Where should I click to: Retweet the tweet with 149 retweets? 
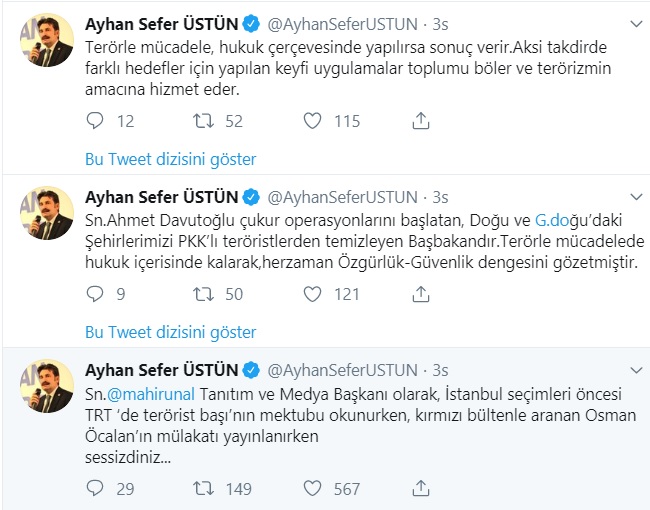pos(202,488)
